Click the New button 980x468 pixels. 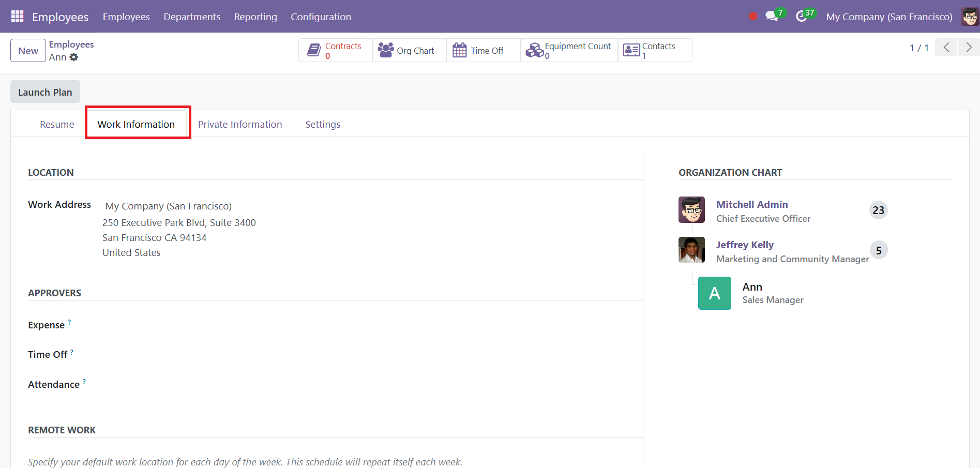pos(28,51)
